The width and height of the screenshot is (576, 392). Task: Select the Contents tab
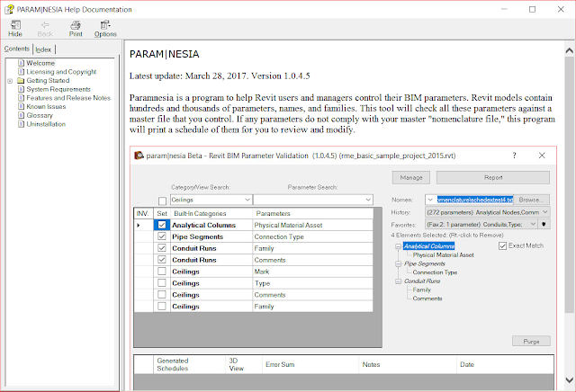click(x=17, y=49)
